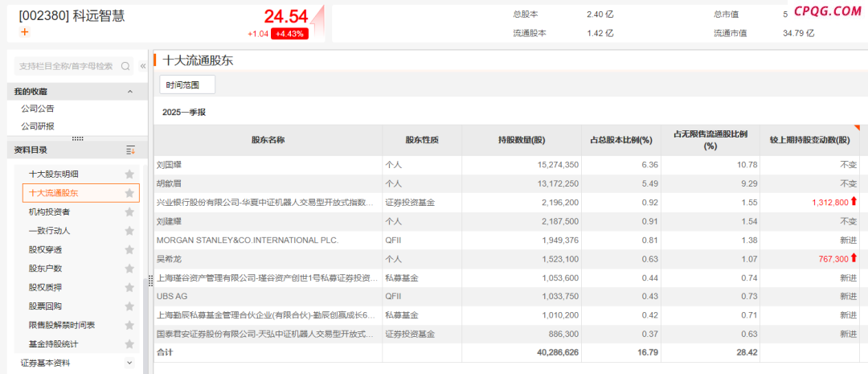This screenshot has height=374, width=868.
Task: Select 股权质押 in the directory
Action: click(45, 287)
